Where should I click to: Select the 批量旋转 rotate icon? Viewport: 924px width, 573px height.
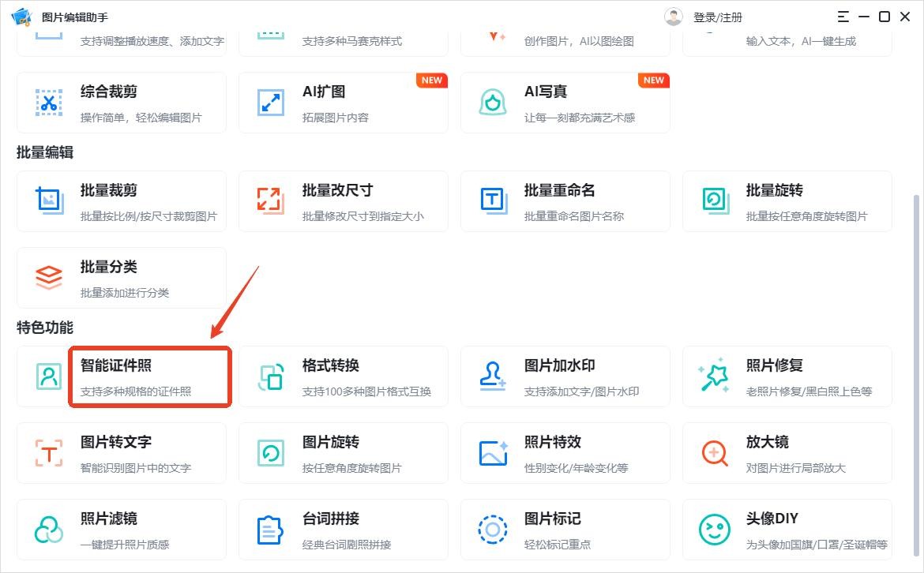pyautogui.click(x=715, y=200)
